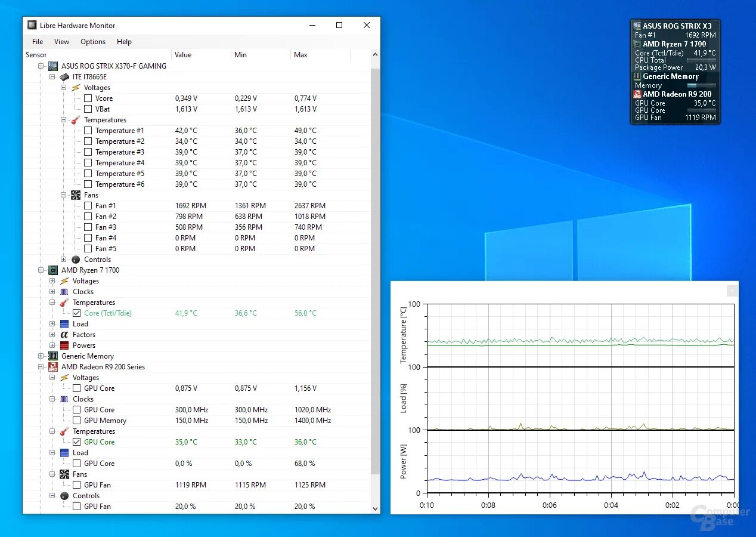Uncheck GPU Core temperature checkbox
This screenshot has width=756, height=537.
pyautogui.click(x=76, y=442)
